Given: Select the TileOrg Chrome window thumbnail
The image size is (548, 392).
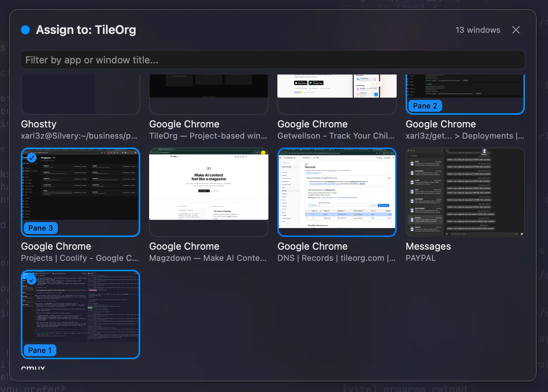Looking at the screenshot, I should 208,93.
